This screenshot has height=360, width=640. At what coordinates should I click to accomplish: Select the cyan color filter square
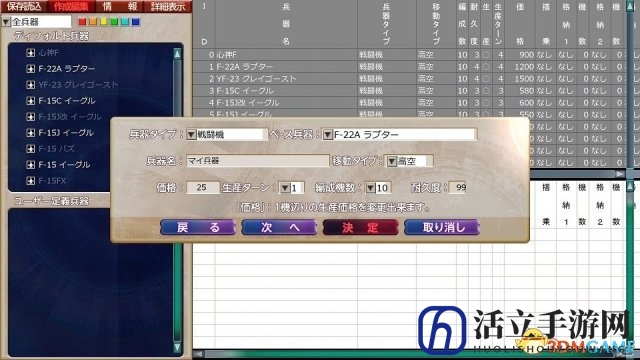point(125,22)
